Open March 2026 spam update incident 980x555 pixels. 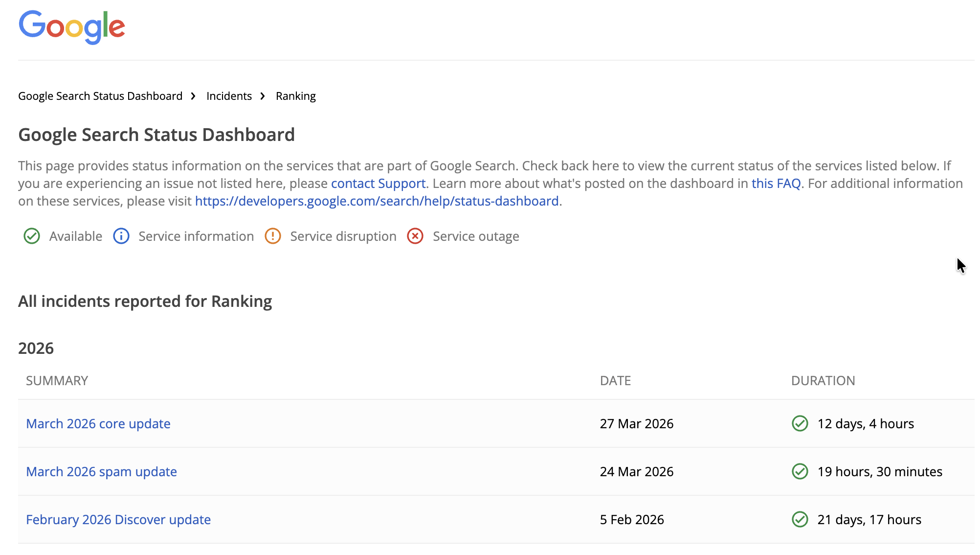pos(101,472)
